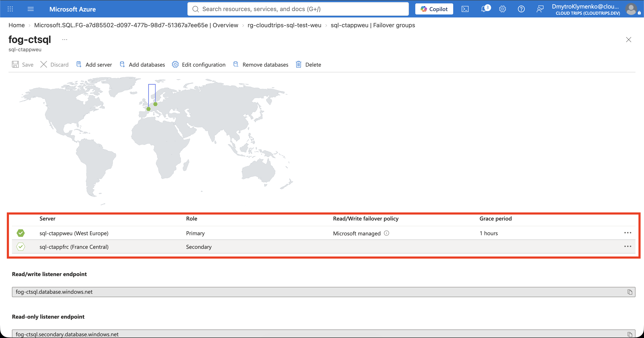Open Microsoft.SQL.FG Overview breadcrumb

[136, 25]
